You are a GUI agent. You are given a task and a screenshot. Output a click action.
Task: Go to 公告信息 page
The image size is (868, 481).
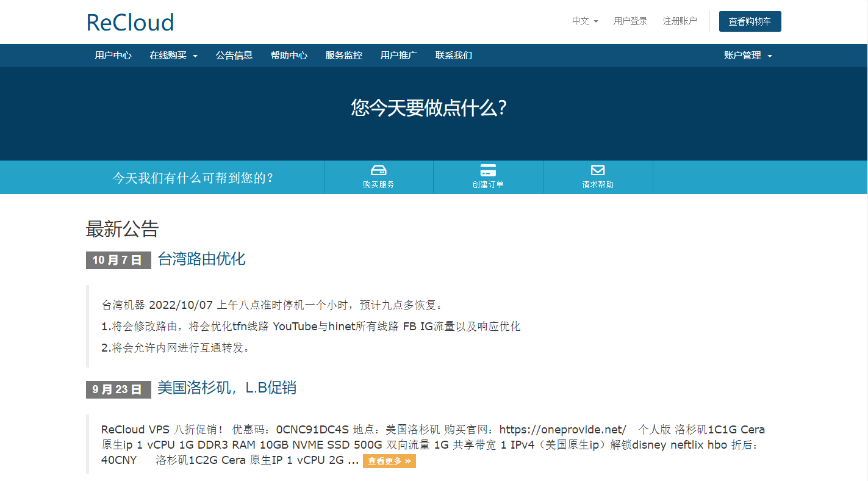(234, 56)
